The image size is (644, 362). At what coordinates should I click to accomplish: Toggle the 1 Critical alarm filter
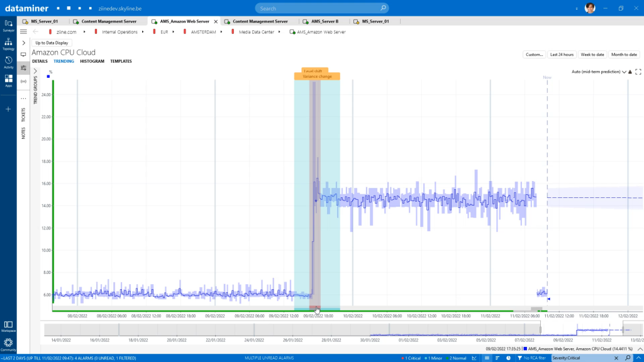click(x=411, y=358)
